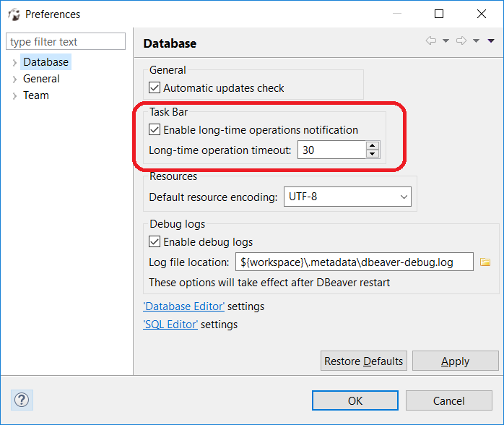Image resolution: width=504 pixels, height=425 pixels.
Task: Disable long-time operations notification checkbox
Action: click(x=155, y=130)
